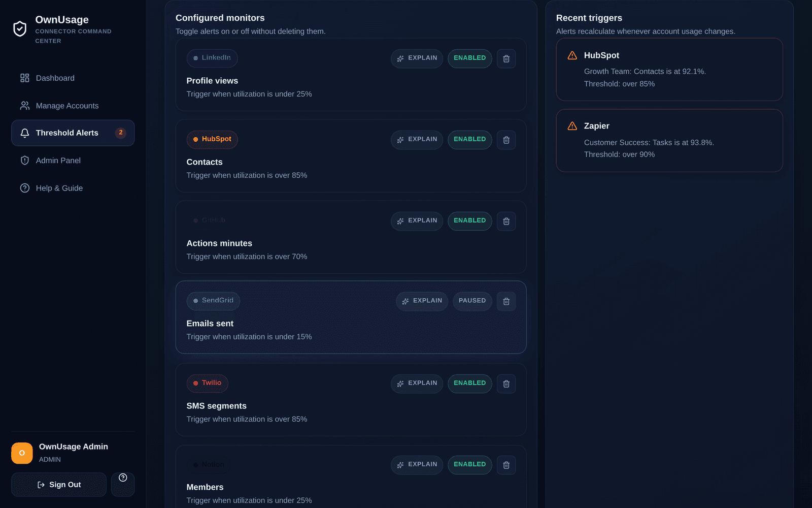Click trash icon on Members monitor
This screenshot has width=812, height=508.
click(506, 465)
